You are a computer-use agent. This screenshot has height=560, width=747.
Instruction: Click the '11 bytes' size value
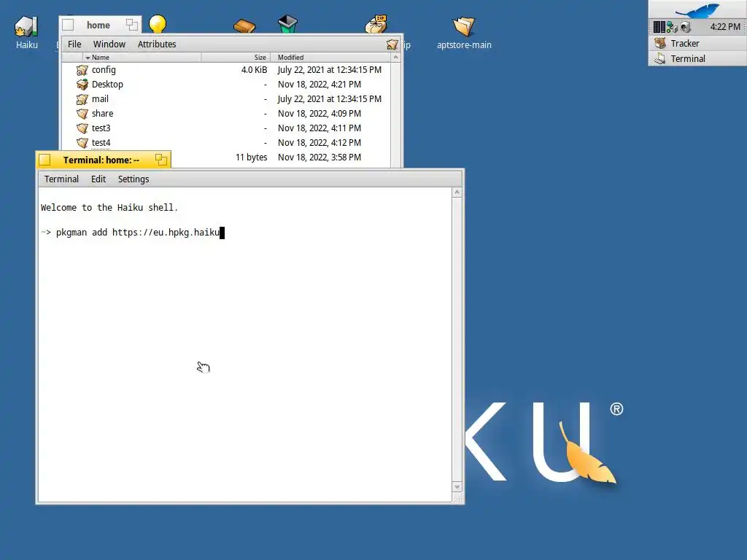click(251, 157)
